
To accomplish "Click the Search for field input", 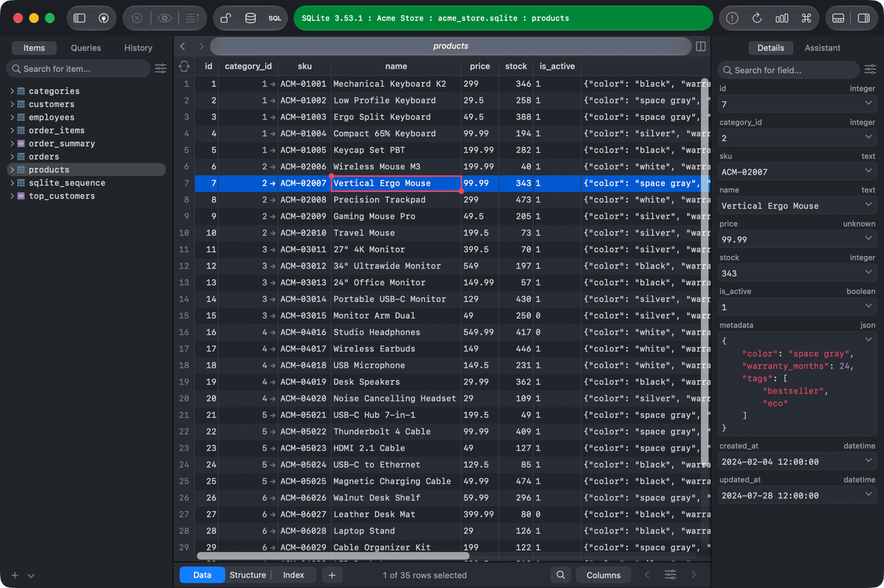I will pos(788,70).
